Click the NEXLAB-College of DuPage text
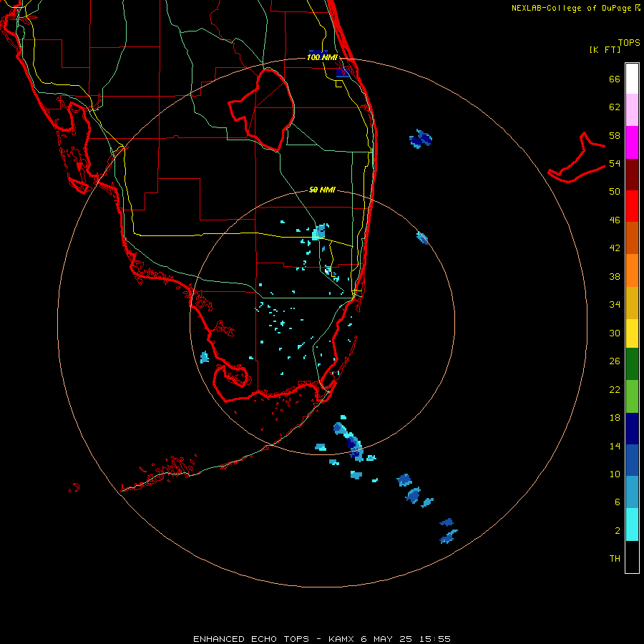 pyautogui.click(x=571, y=8)
